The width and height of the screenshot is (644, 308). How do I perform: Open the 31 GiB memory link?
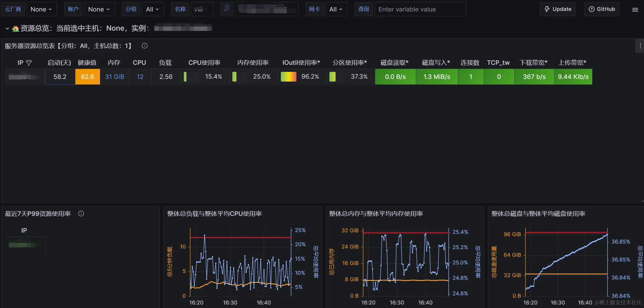coord(115,77)
